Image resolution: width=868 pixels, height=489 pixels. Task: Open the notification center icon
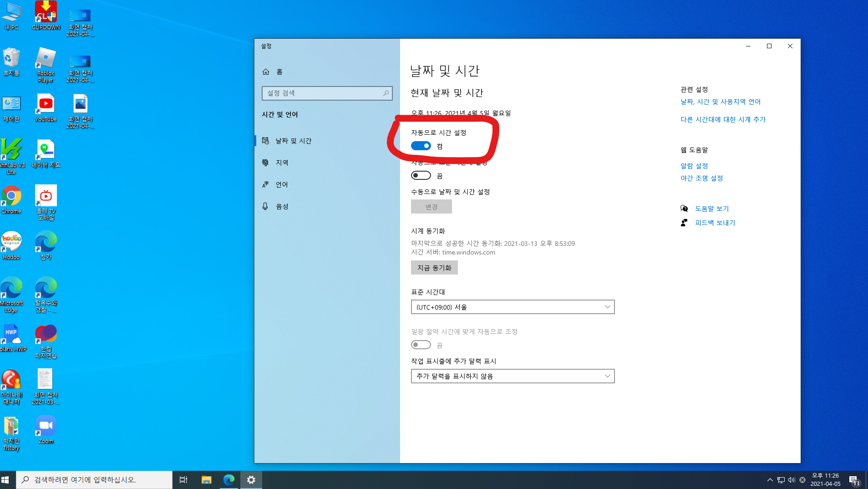854,480
